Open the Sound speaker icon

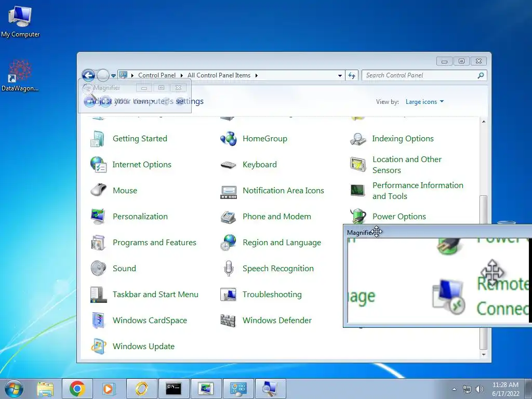point(98,269)
